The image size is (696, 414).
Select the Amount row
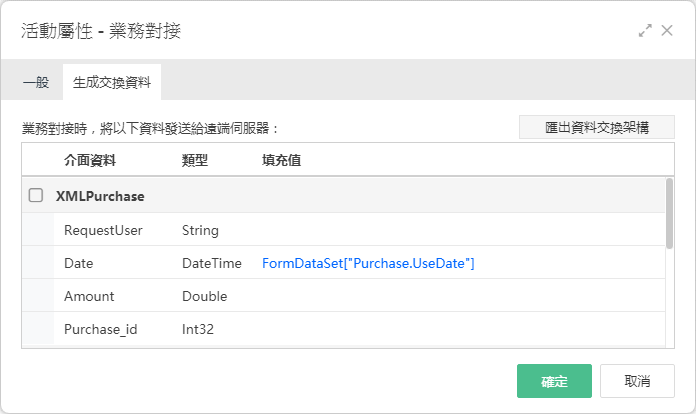[x=343, y=295]
